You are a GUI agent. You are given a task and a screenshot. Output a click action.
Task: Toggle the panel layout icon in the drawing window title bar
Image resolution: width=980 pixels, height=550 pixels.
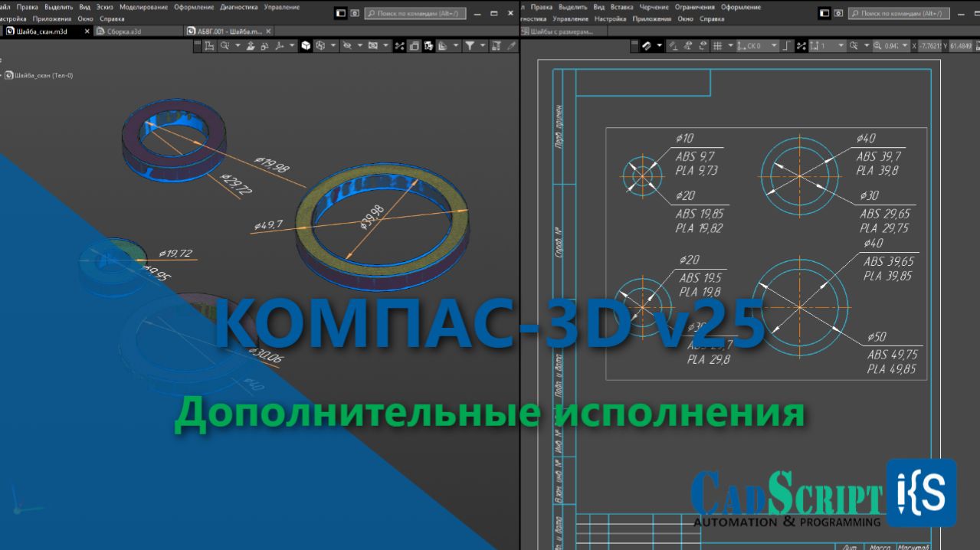tap(824, 13)
